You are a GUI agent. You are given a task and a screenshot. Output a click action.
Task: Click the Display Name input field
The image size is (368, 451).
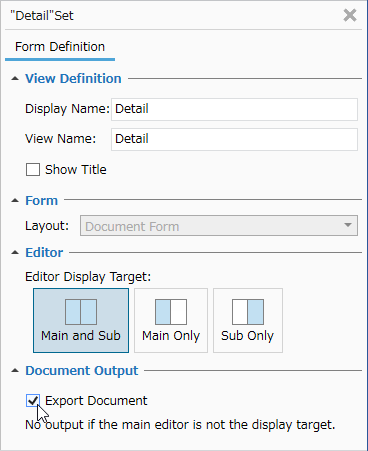pyautogui.click(x=234, y=109)
